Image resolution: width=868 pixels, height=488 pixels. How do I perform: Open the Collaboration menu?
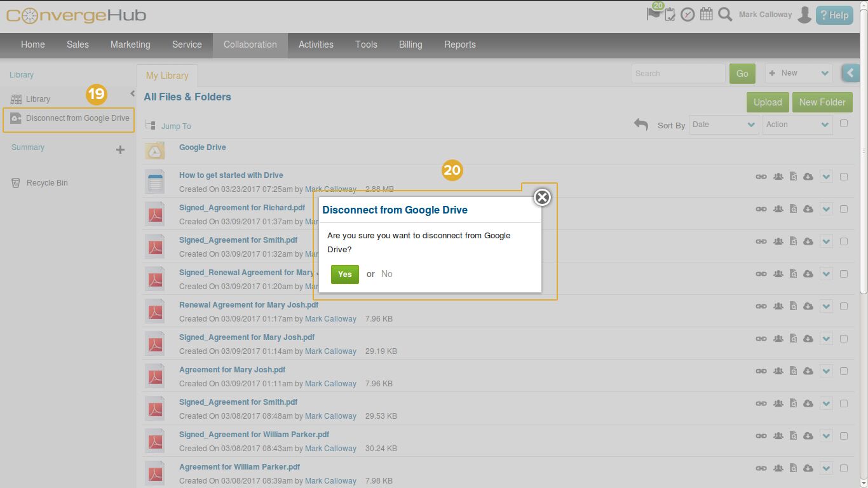tap(250, 44)
